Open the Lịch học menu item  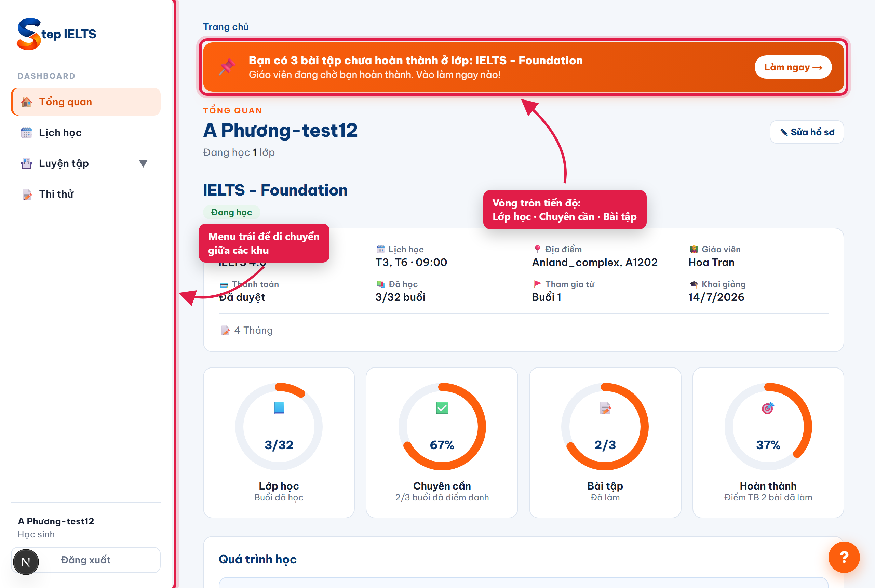86,132
